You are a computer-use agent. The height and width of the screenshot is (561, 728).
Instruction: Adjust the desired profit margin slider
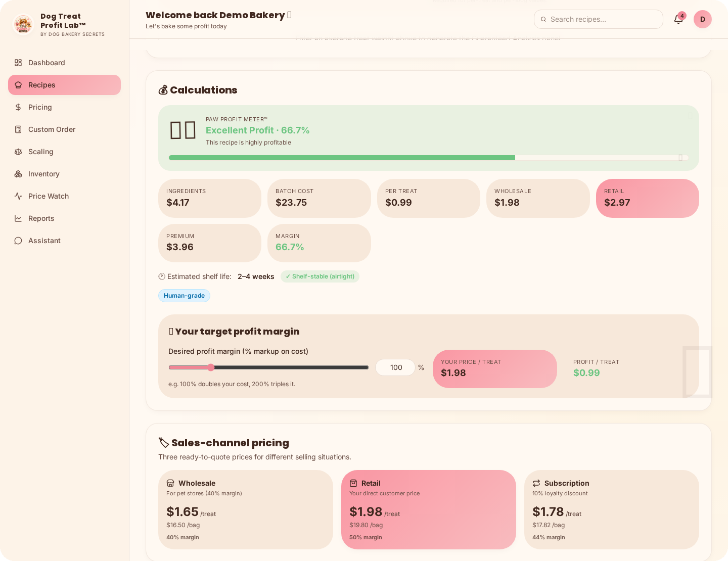click(x=268, y=367)
